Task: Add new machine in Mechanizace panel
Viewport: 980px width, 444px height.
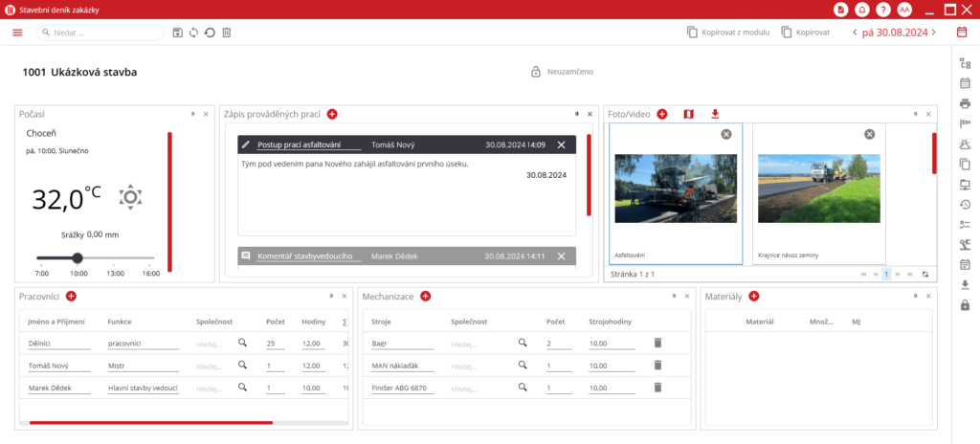Action: click(426, 297)
